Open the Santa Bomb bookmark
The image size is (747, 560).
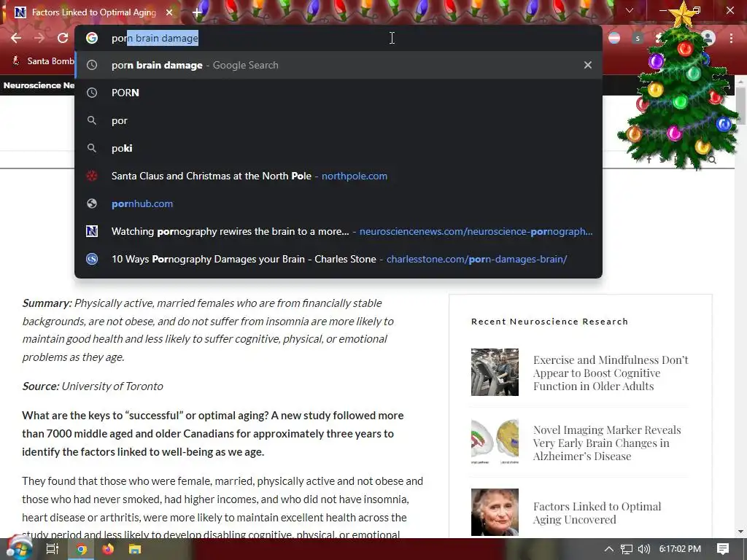(43, 61)
